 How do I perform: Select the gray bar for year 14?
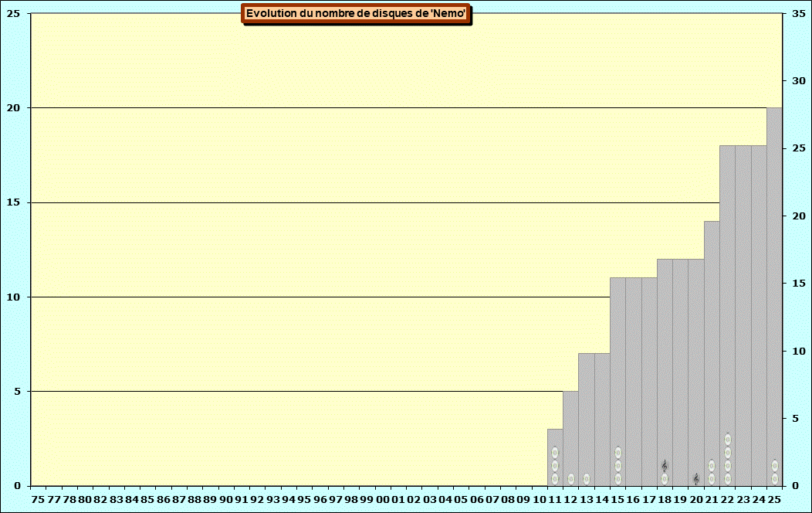point(602,420)
